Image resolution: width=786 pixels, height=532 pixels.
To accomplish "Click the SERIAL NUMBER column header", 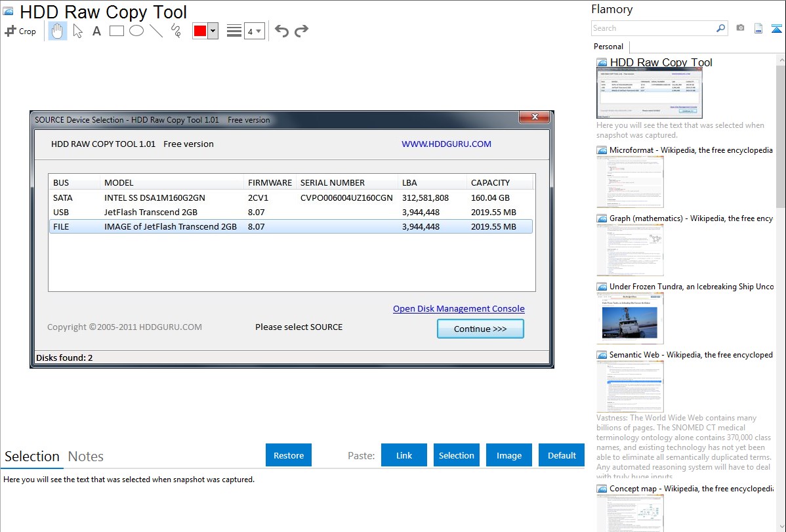I will (x=347, y=182).
